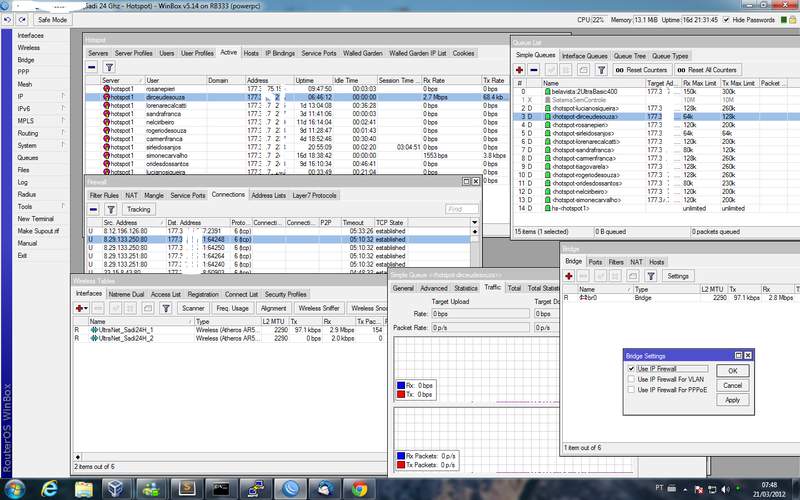Click the Find field in Firewall window
This screenshot has height=500, width=800.
click(x=460, y=209)
